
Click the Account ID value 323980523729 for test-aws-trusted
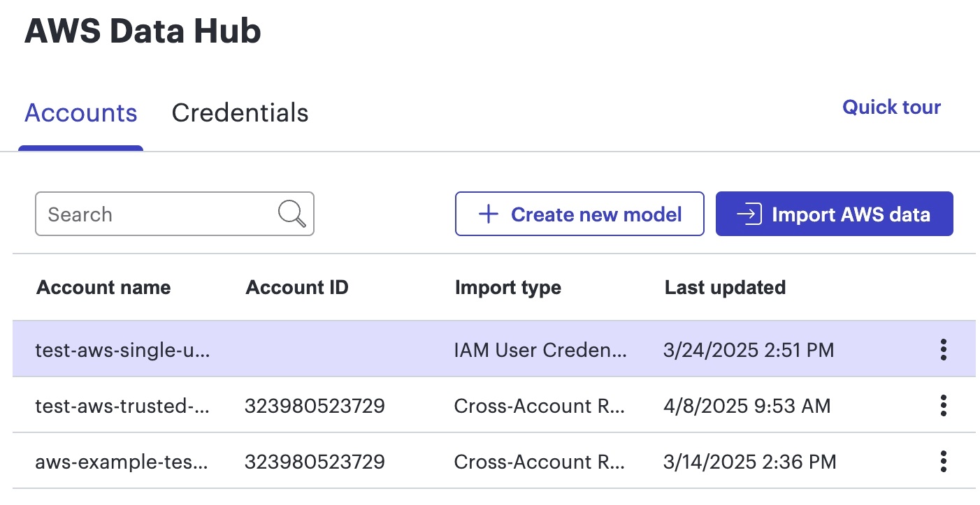315,405
